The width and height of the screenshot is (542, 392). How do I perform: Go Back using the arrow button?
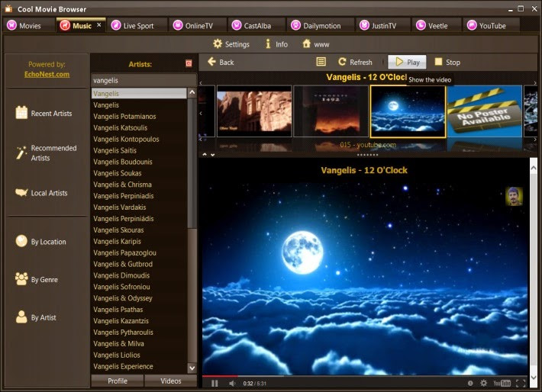221,63
